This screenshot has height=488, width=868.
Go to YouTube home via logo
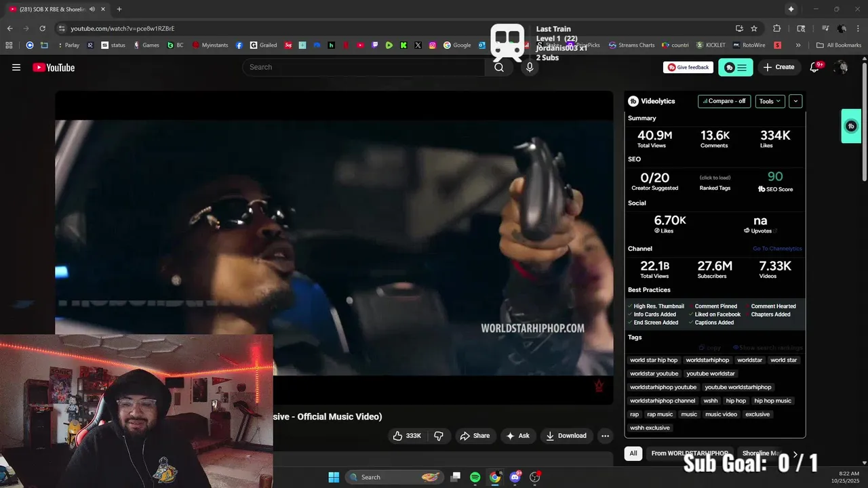[54, 67]
